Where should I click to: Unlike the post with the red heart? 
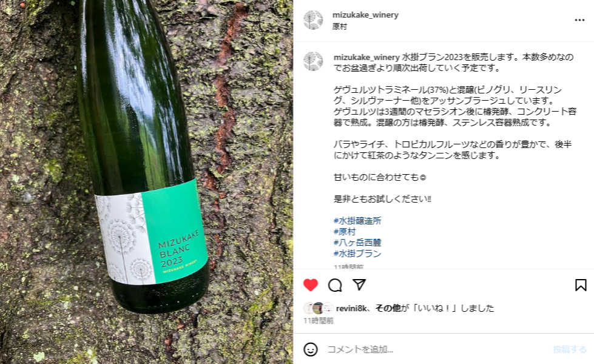[311, 285]
